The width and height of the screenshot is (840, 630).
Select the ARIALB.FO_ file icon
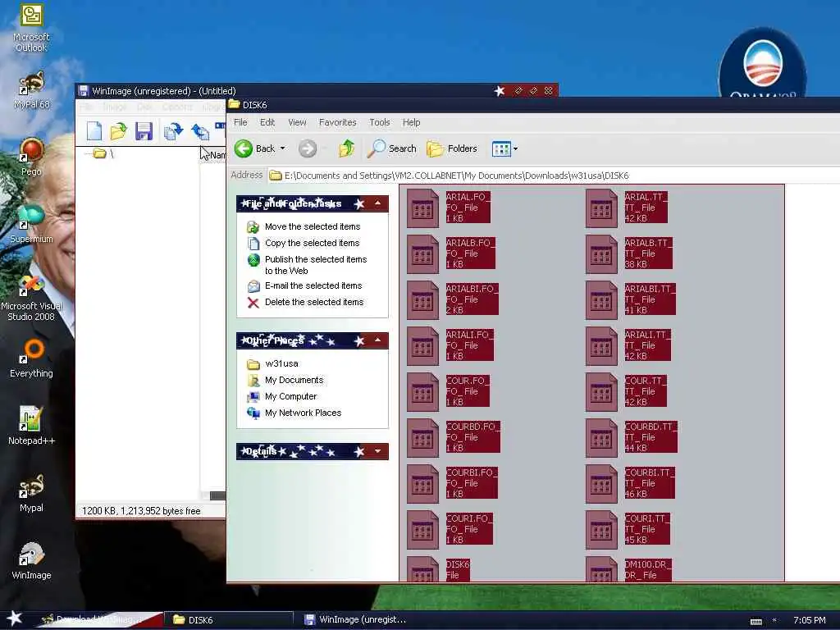[422, 254]
